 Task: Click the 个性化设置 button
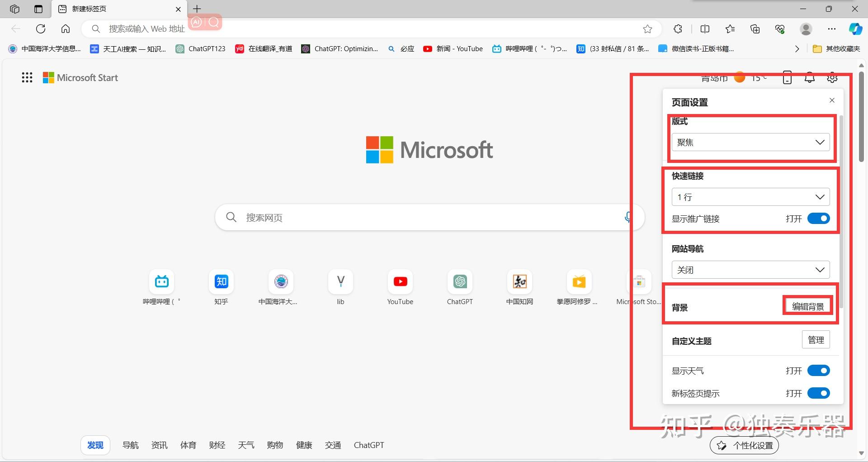744,445
